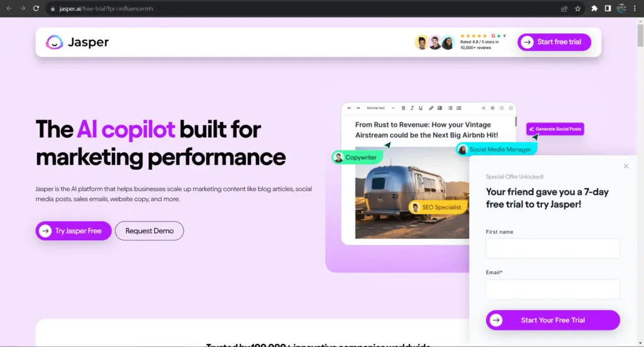Image resolution: width=644 pixels, height=347 pixels.
Task: Click the browser profile avatar
Action: tap(621, 8)
